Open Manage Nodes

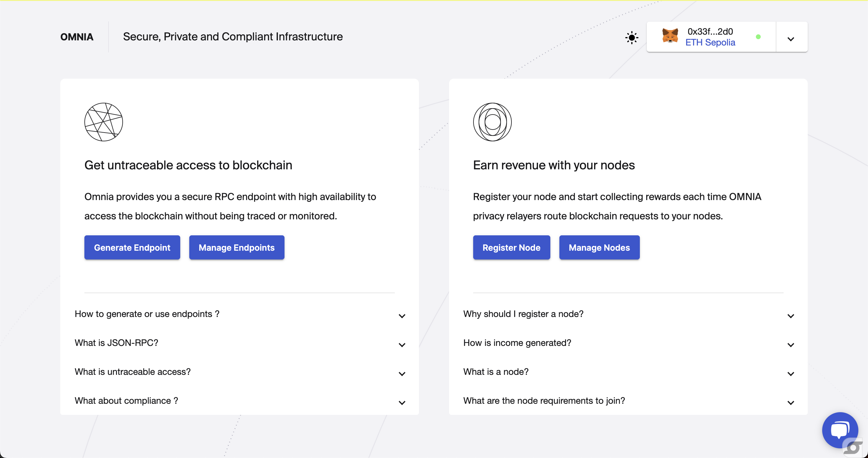(x=599, y=247)
